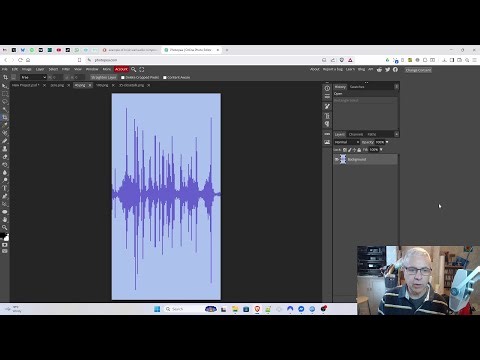Open the Character side panel icon
This screenshot has height=360, width=480.
pyautogui.click(x=327, y=116)
